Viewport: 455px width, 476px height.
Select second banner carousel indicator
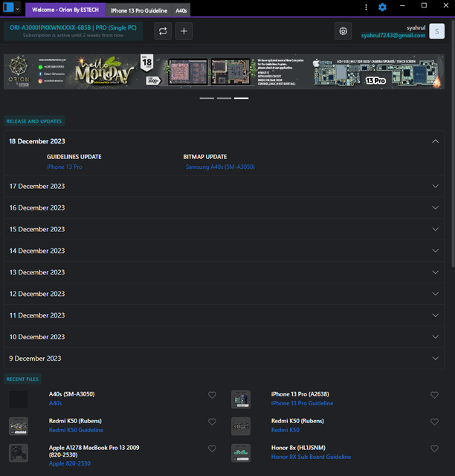(224, 98)
